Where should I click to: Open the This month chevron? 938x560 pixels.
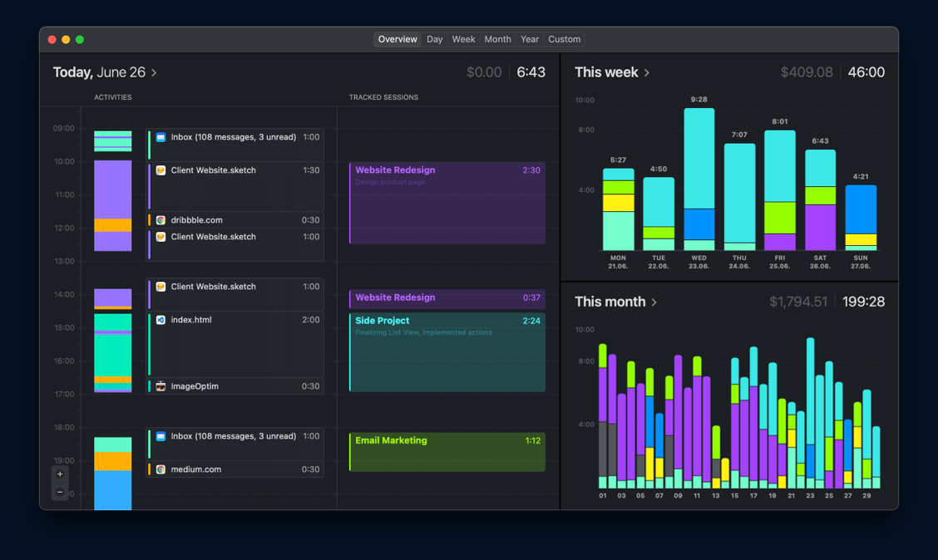pos(654,302)
